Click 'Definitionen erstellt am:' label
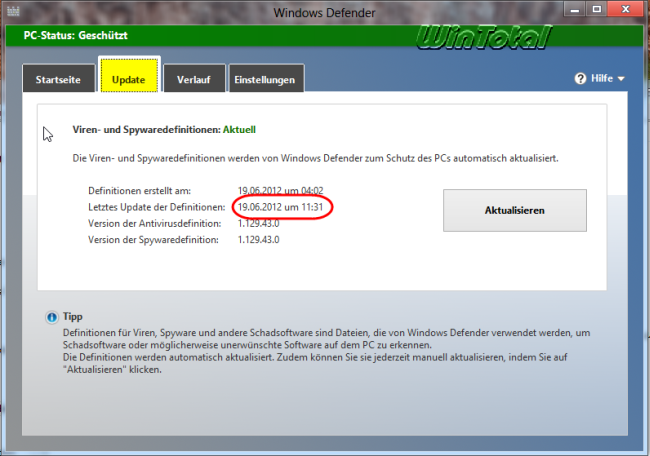Image resolution: width=650 pixels, height=456 pixels. coord(139,191)
